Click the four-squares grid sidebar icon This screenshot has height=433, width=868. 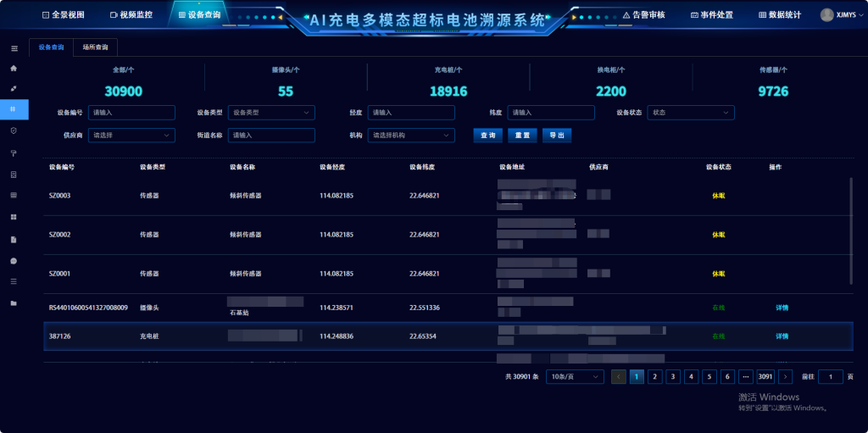(14, 217)
